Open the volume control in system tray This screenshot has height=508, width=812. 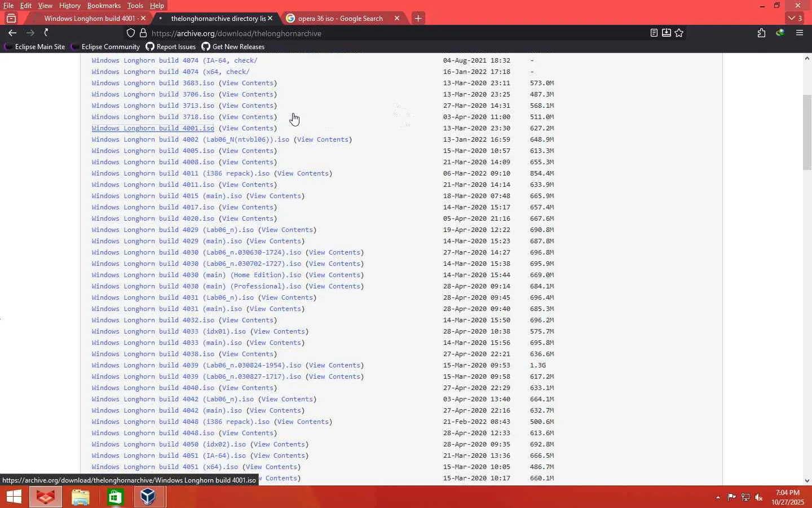click(x=759, y=497)
